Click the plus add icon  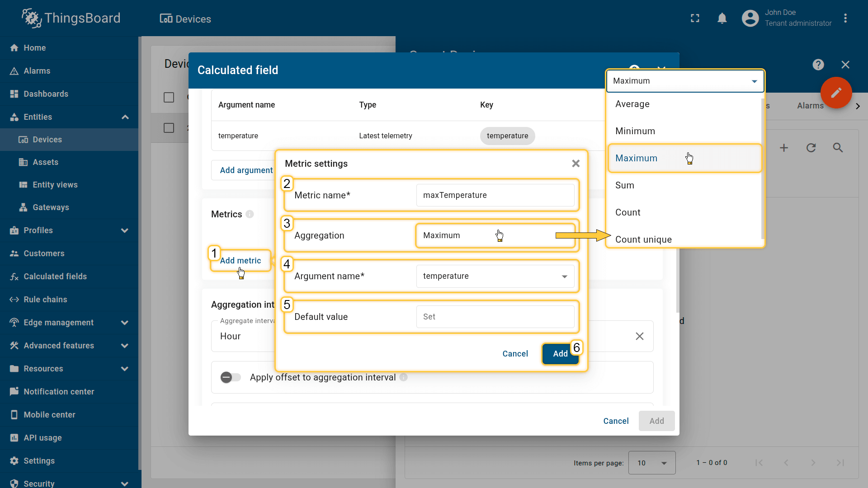(x=784, y=148)
